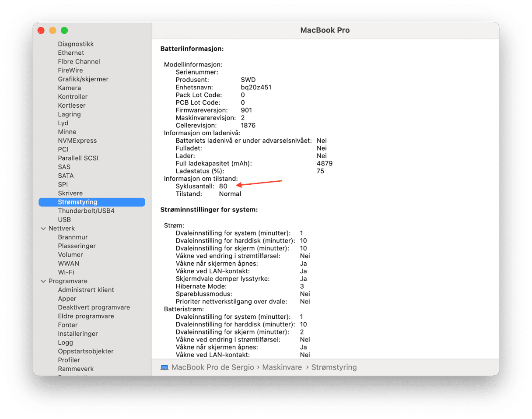This screenshot has height=419, width=532.
Task: Click MacBook Pro de Sergio path item
Action: pyautogui.click(x=213, y=367)
